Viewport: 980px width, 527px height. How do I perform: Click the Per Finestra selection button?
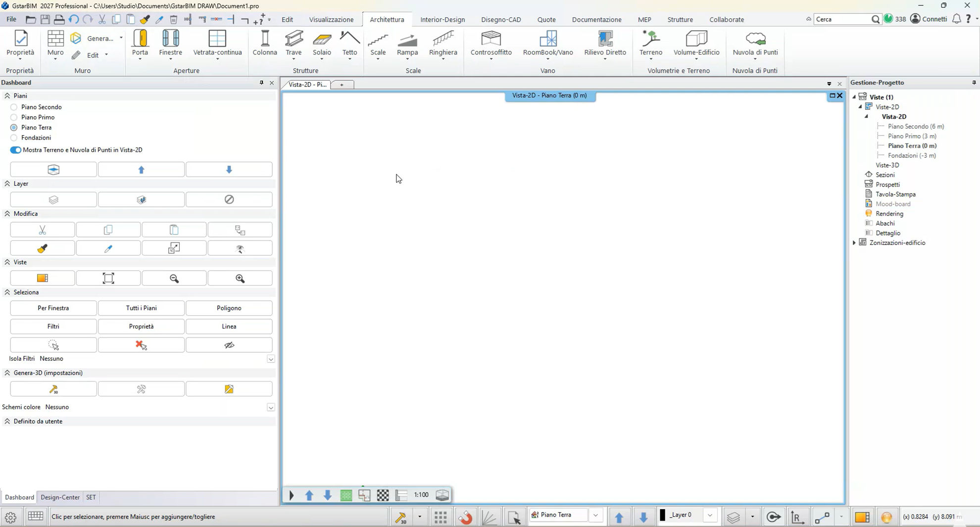click(x=53, y=308)
